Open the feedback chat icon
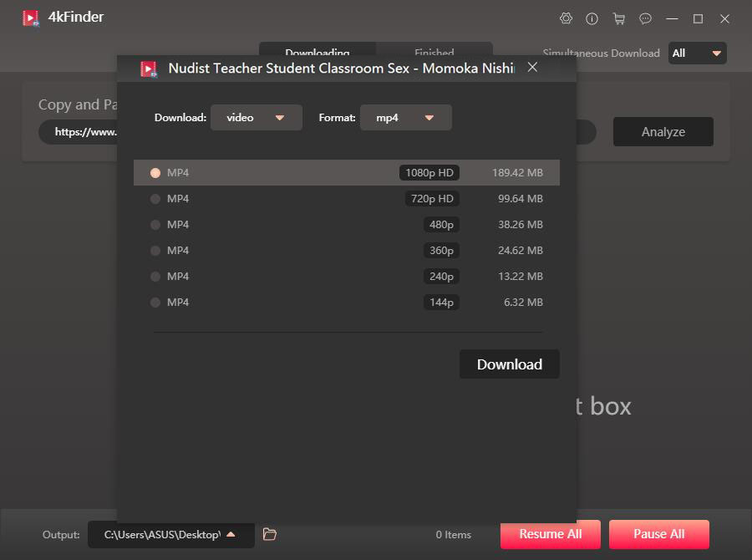The width and height of the screenshot is (752, 560). click(x=645, y=18)
